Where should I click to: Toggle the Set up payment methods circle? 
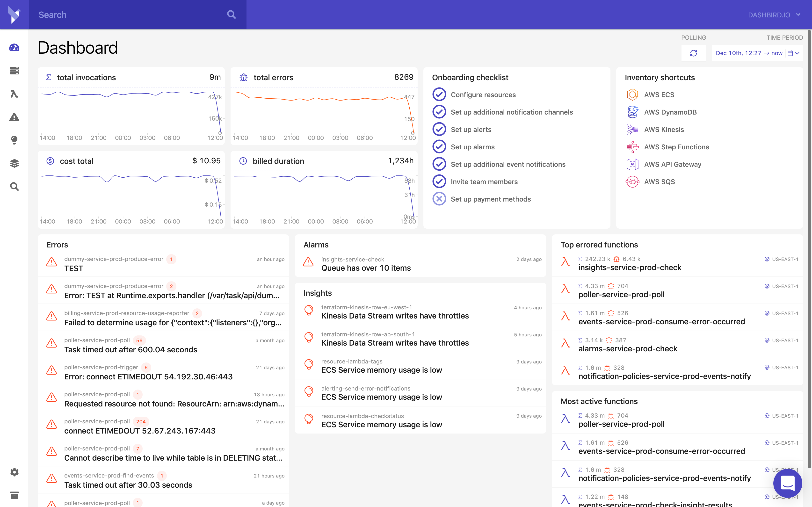pyautogui.click(x=439, y=199)
